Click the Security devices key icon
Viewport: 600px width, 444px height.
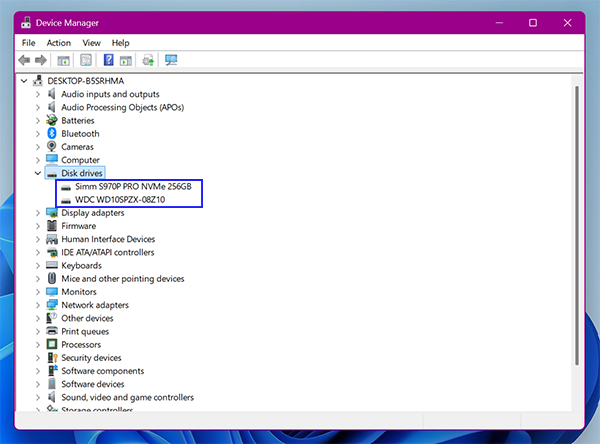[x=52, y=357]
